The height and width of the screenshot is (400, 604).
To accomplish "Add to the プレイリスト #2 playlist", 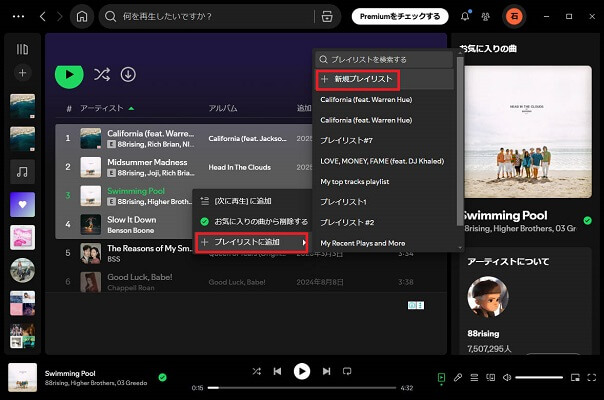I will (x=347, y=222).
